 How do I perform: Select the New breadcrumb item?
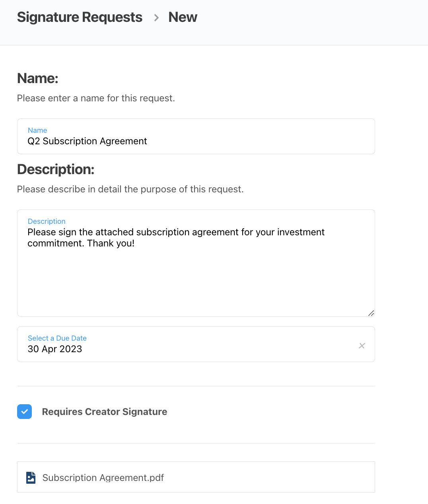183,17
